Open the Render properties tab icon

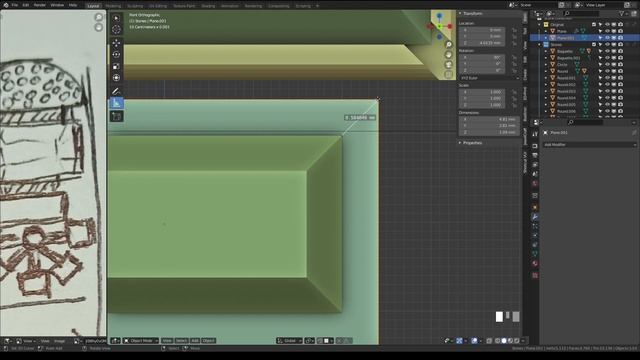point(535,146)
